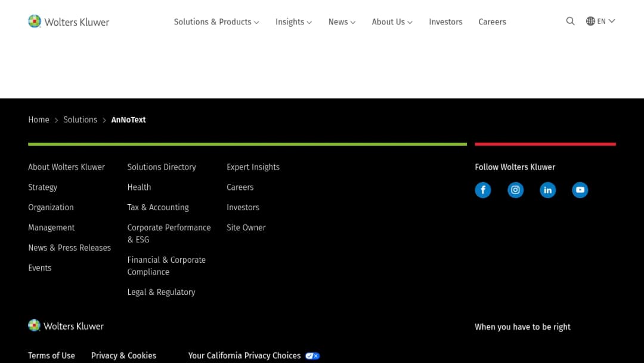
Task: Open Strategy footer link
Action: [43, 187]
